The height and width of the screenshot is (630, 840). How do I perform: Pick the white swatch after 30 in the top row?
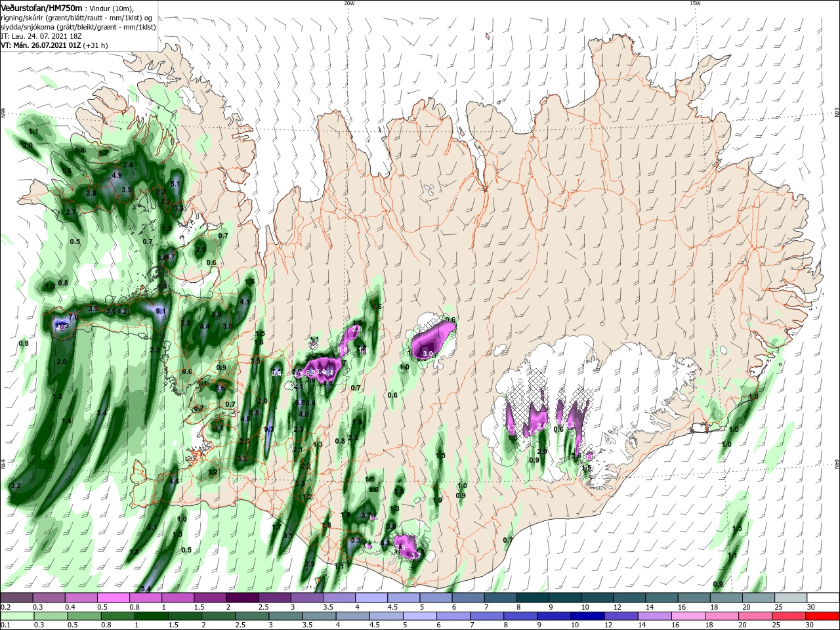(x=823, y=598)
